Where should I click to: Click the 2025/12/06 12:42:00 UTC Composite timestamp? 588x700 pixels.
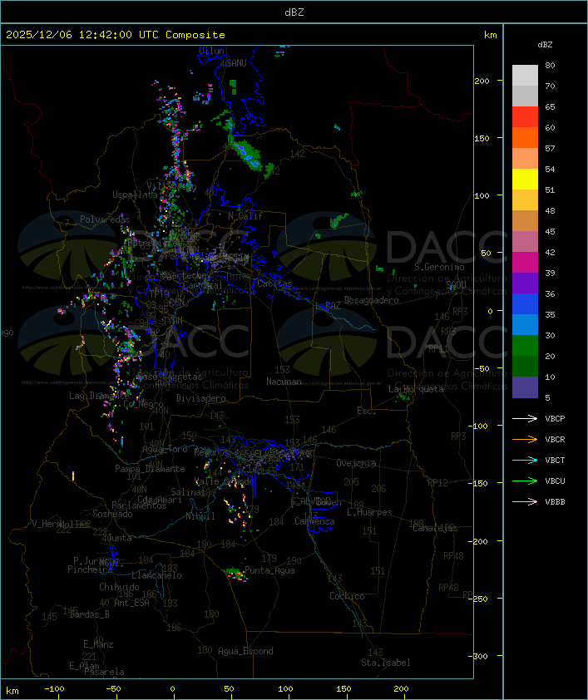point(116,35)
